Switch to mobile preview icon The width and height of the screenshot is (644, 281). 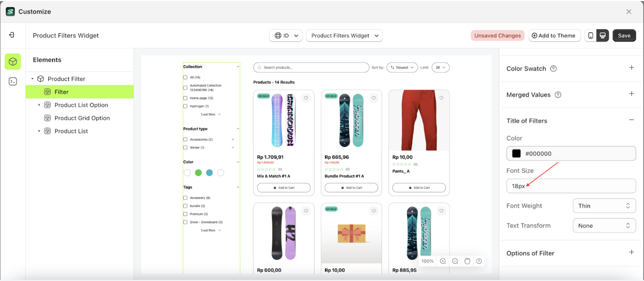[590, 35]
